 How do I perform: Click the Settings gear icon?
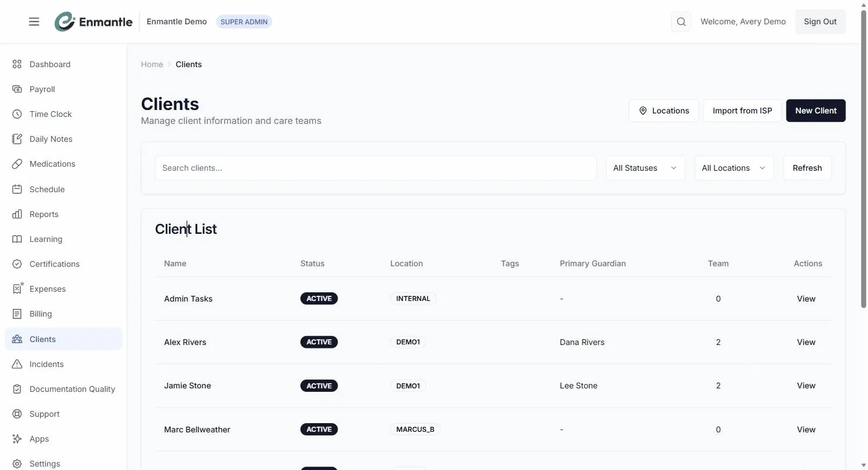(17, 464)
